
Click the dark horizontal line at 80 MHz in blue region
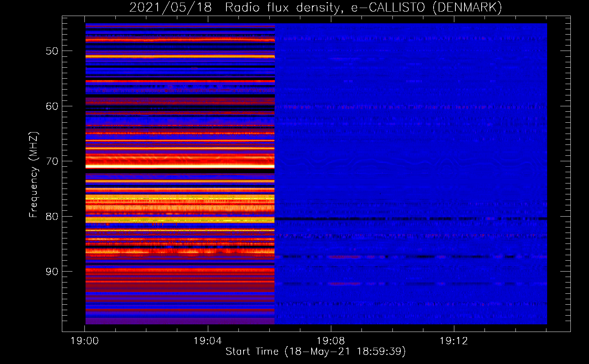click(411, 219)
